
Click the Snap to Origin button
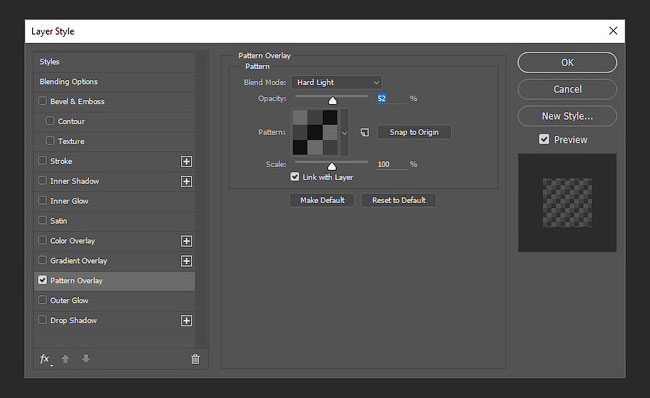(x=414, y=132)
